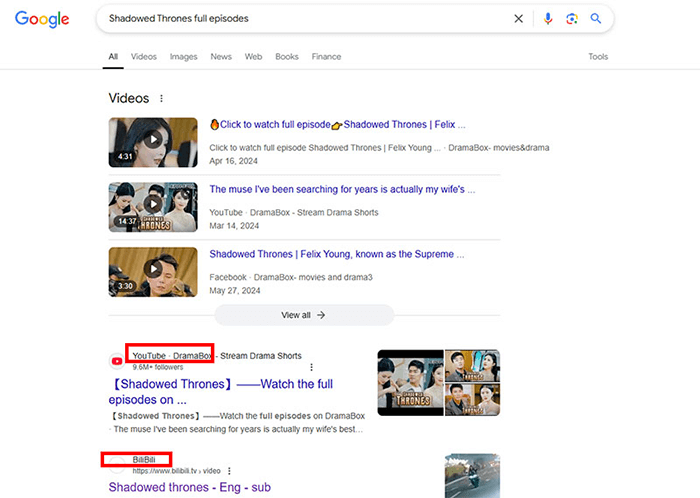Open the top-right small DramaBox thumbnail
The width and height of the screenshot is (700, 498).
472,365
